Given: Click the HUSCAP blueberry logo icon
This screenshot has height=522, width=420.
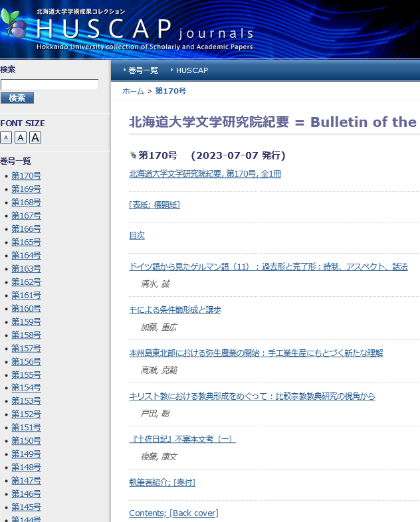Looking at the screenshot, I should [14, 23].
